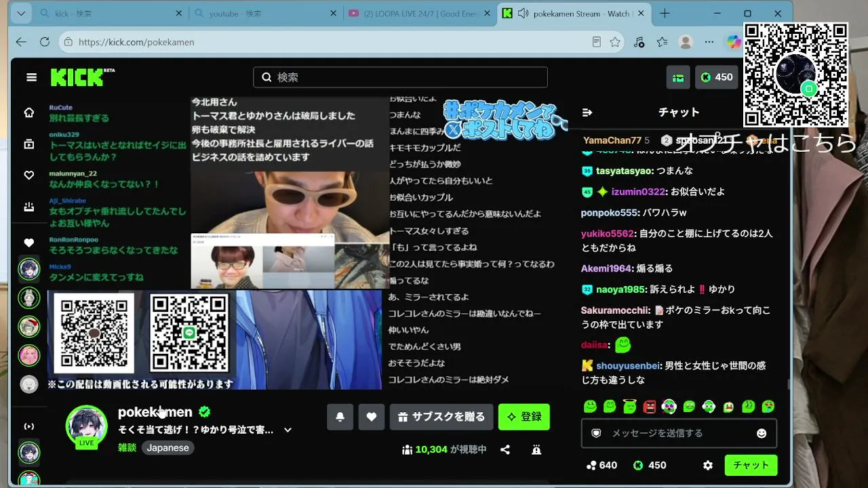Click the 10,304 viewer count
Image resolution: width=868 pixels, height=488 pixels.
pos(431,449)
